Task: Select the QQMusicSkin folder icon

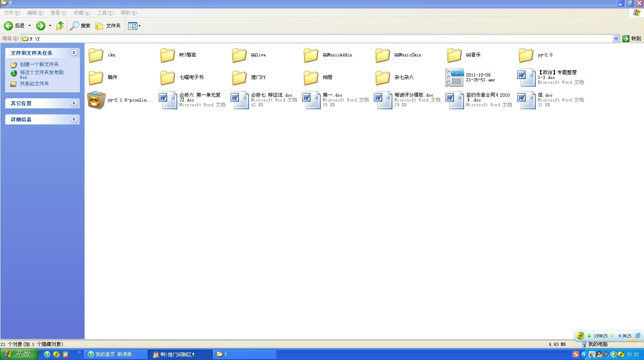Action: click(383, 55)
